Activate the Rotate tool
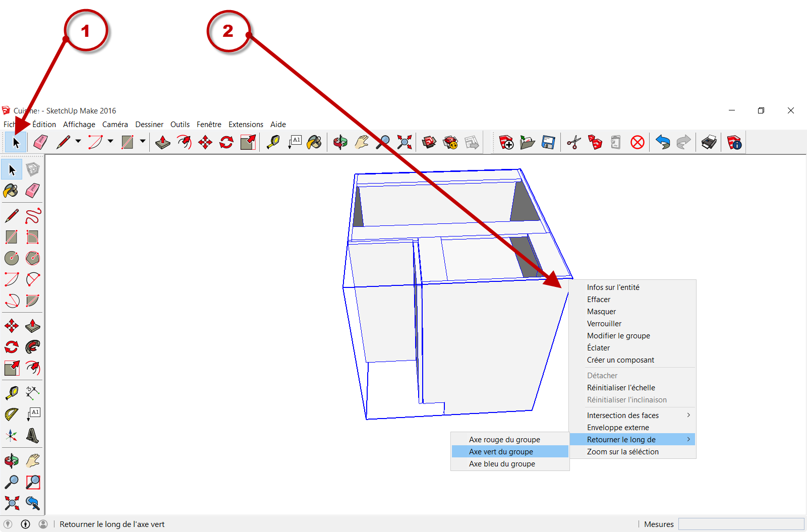 click(x=225, y=142)
